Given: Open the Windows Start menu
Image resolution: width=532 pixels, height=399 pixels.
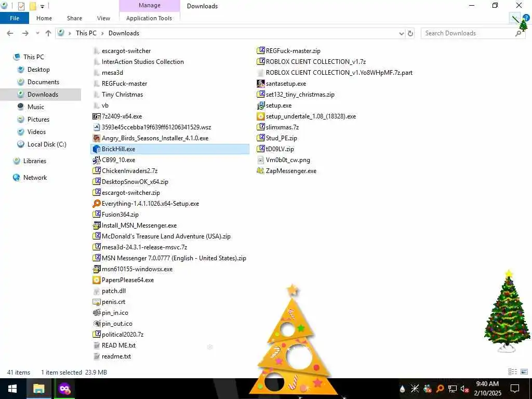Looking at the screenshot, I should coord(12,389).
